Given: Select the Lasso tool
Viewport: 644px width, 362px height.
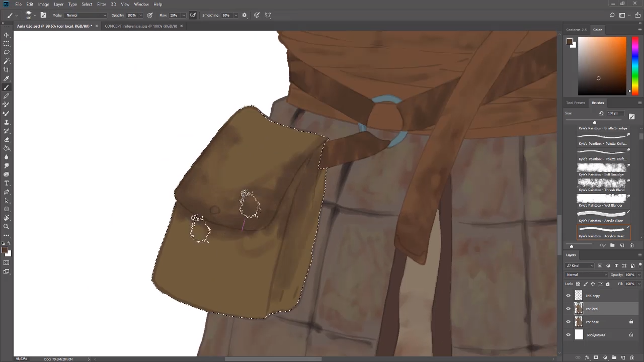Looking at the screenshot, I should click(x=7, y=52).
